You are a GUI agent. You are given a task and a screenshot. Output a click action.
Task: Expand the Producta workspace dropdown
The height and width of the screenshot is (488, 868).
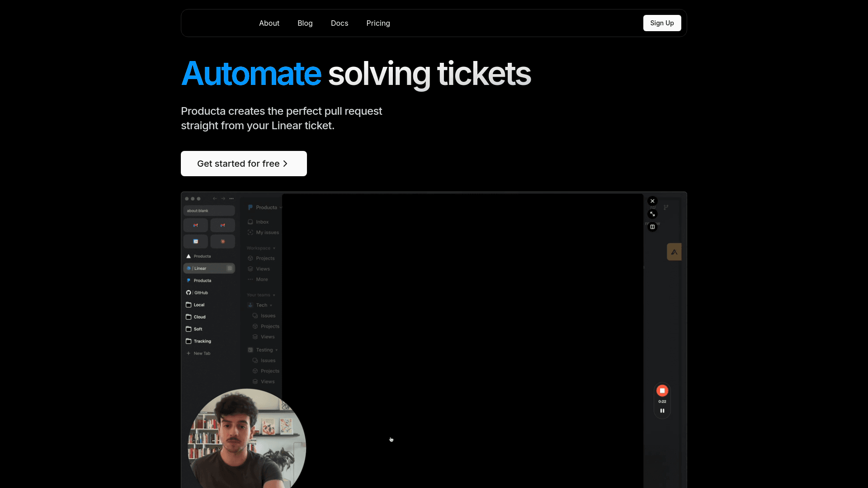pos(267,207)
